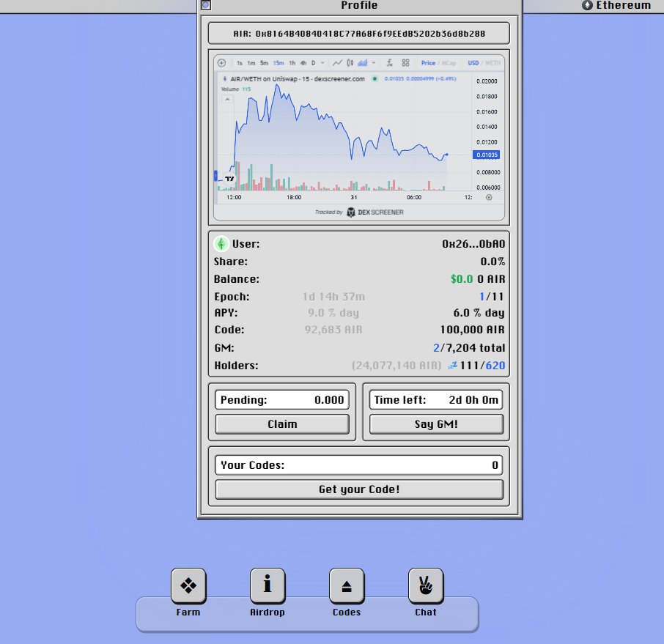The image size is (664, 644).
Task: Select the 5m timeframe
Action: [264, 63]
